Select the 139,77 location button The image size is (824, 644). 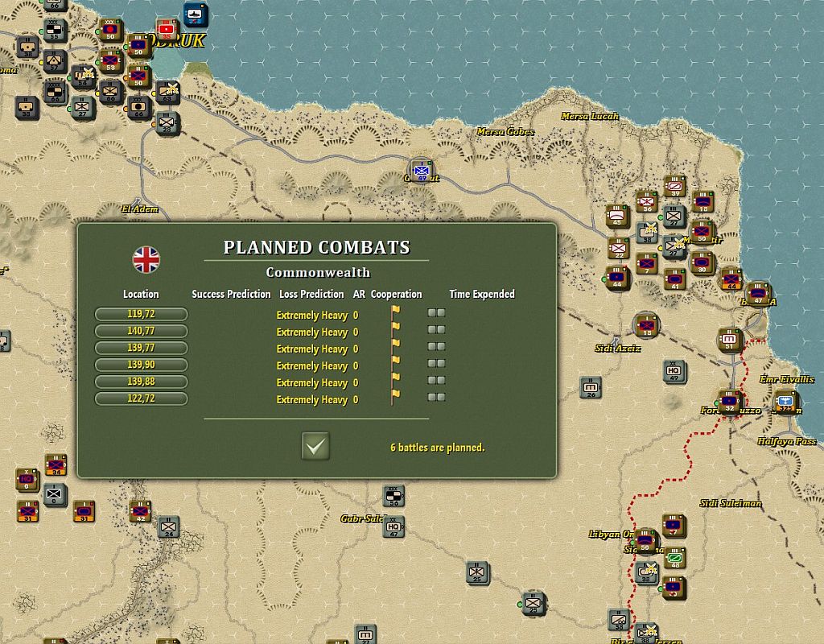(141, 348)
